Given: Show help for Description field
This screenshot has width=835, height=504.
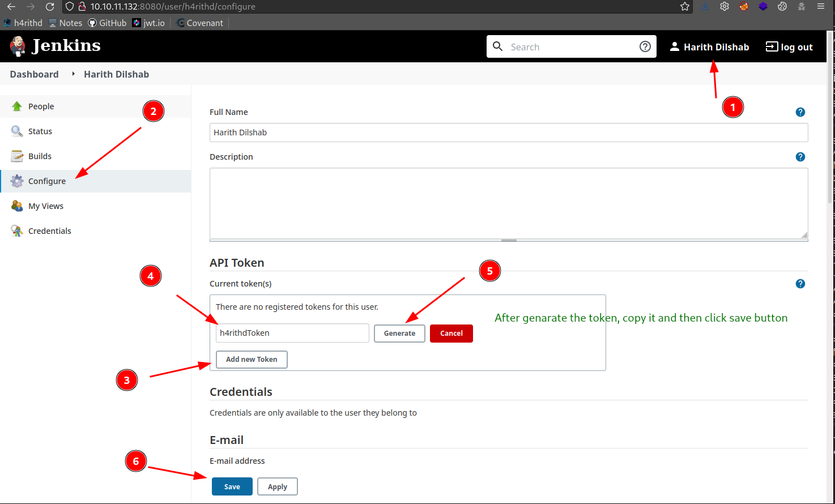Looking at the screenshot, I should pyautogui.click(x=800, y=157).
